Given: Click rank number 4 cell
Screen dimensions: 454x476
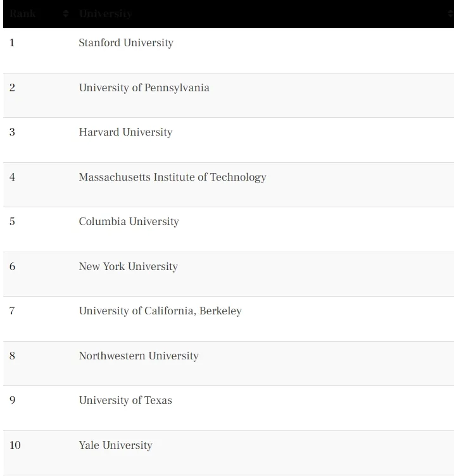Looking at the screenshot, I should tap(12, 177).
